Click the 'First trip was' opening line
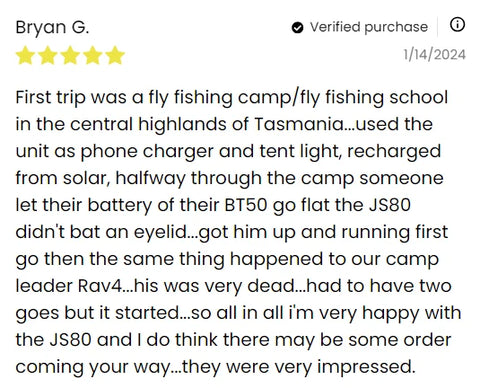The width and height of the screenshot is (480, 388). [x=71, y=99]
